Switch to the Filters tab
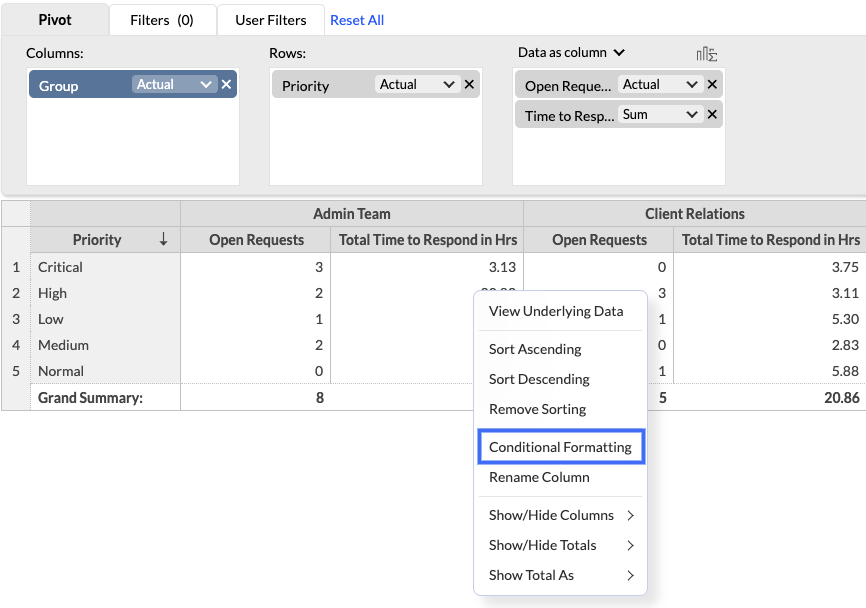866x608 pixels. (x=162, y=20)
